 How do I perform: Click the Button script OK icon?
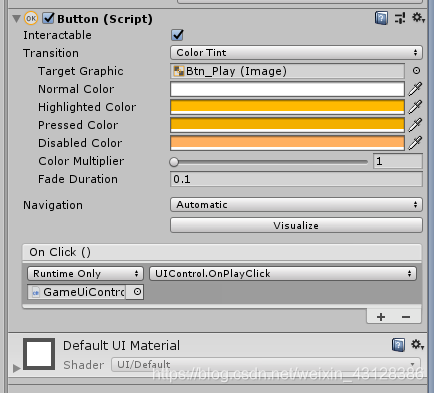31,19
